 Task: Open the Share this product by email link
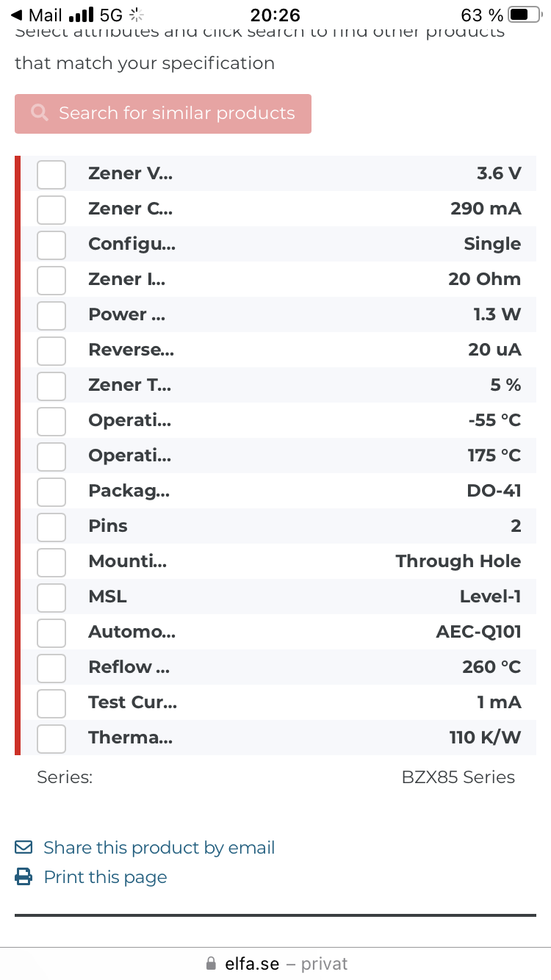(x=159, y=846)
